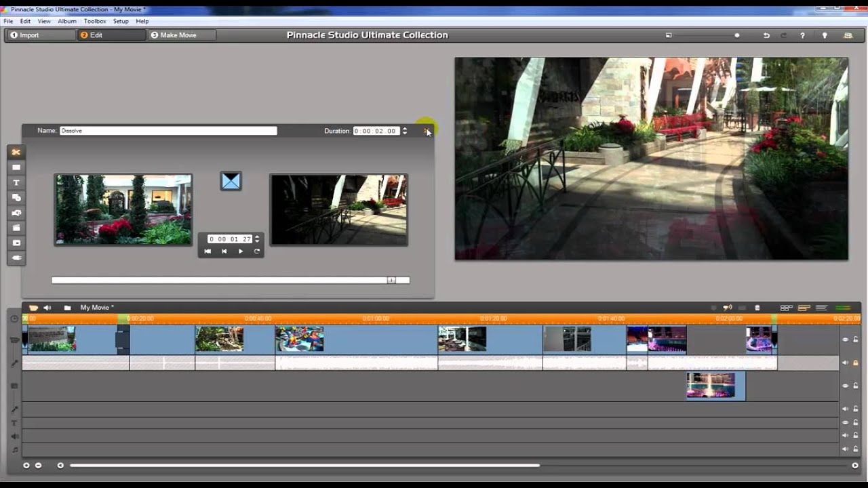Click the 0:01:00.00 mark on timeline ruler
868x488 pixels.
click(375, 319)
